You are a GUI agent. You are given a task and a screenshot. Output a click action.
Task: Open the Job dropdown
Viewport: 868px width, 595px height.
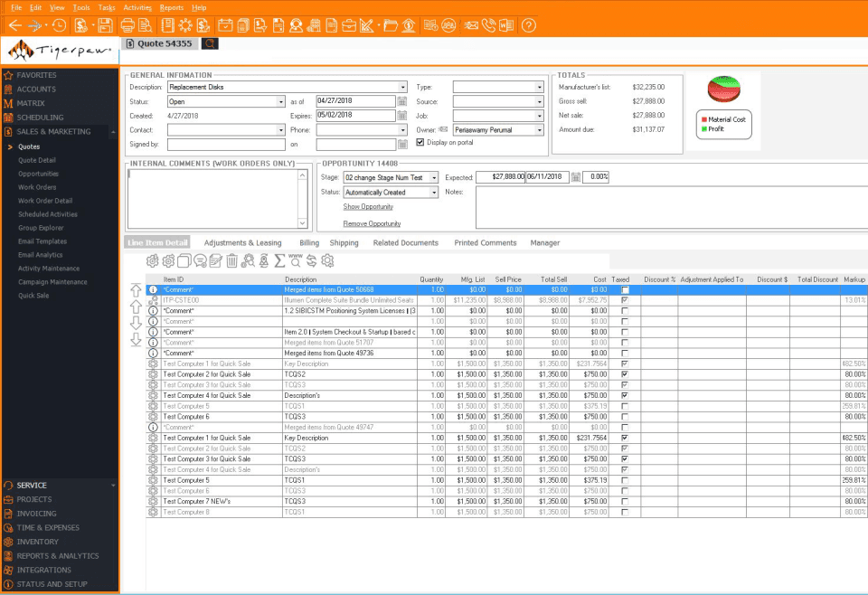(x=539, y=116)
